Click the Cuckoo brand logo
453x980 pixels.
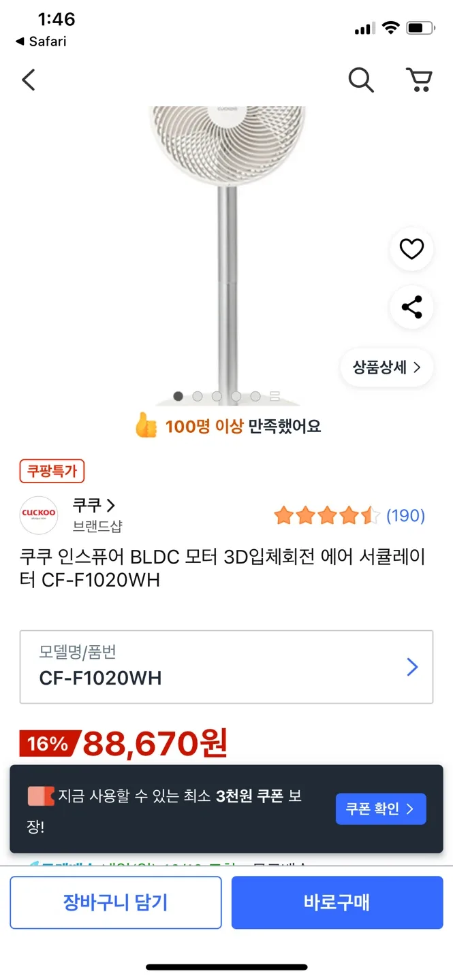(39, 515)
